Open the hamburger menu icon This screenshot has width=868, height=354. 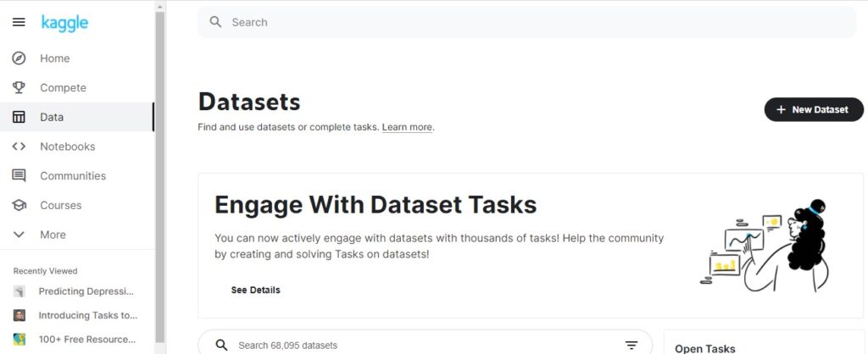(19, 22)
